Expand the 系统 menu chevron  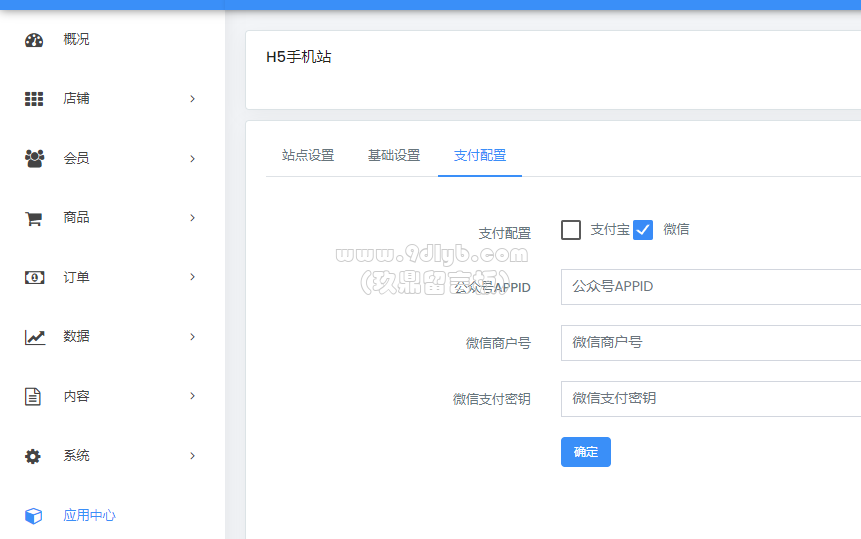(192, 456)
